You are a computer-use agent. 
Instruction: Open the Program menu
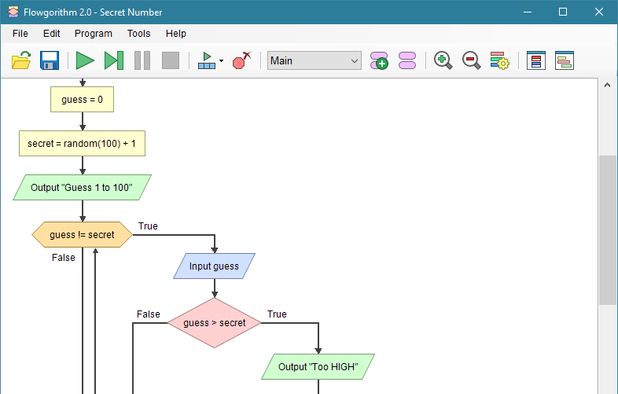[93, 33]
